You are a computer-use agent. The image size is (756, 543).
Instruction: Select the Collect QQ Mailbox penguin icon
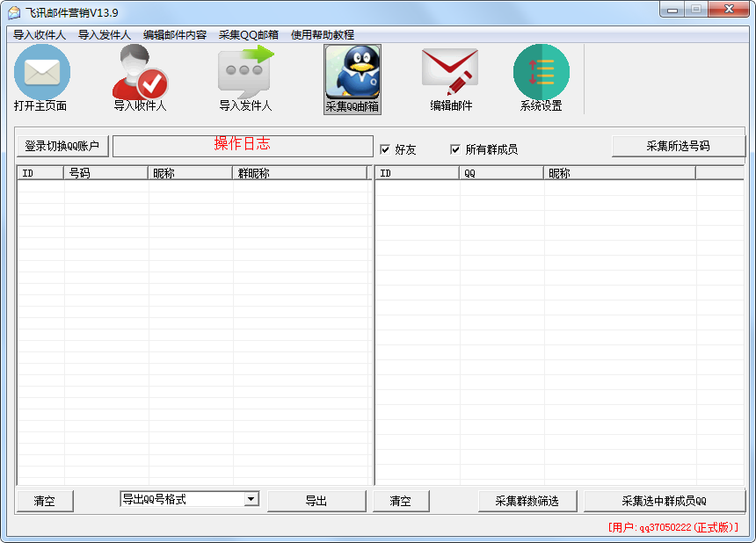352,74
